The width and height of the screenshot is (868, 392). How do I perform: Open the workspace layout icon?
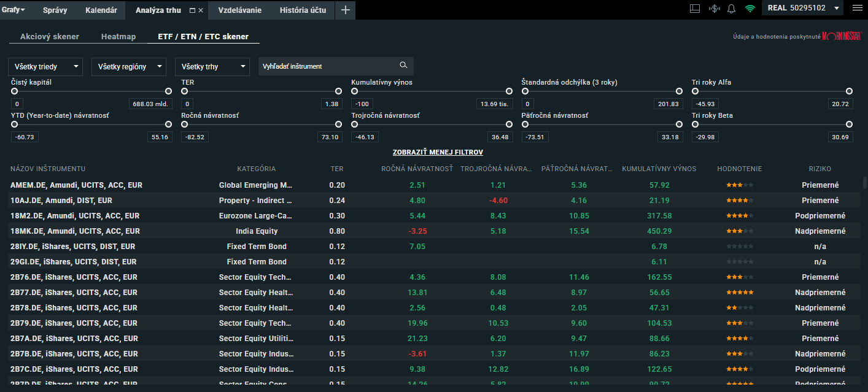pyautogui.click(x=695, y=9)
